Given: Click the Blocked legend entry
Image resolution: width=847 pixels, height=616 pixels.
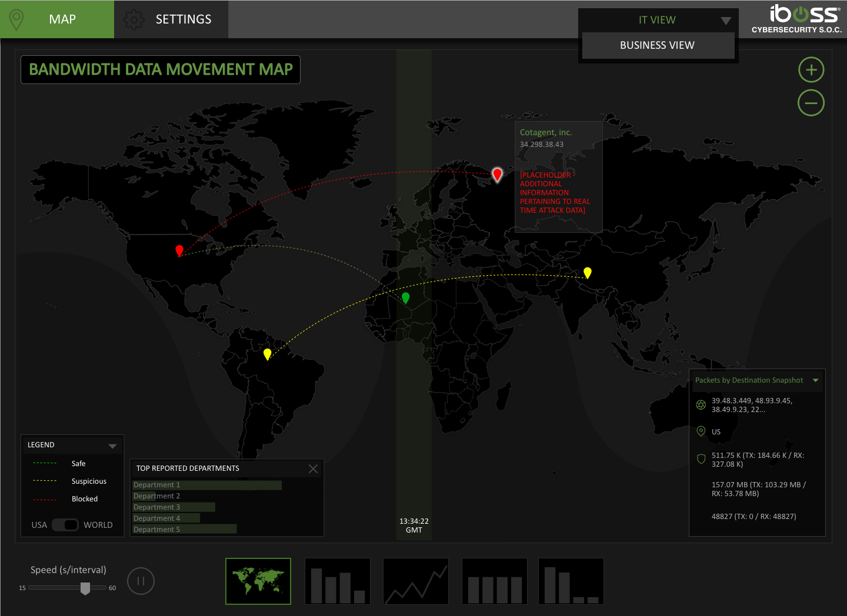Looking at the screenshot, I should pyautogui.click(x=85, y=499).
